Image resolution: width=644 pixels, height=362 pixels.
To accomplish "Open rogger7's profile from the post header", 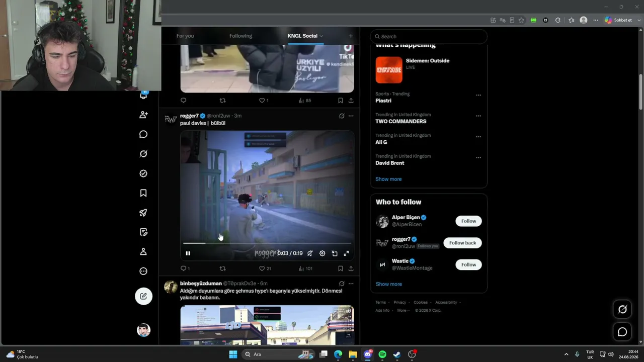I will 189,116.
